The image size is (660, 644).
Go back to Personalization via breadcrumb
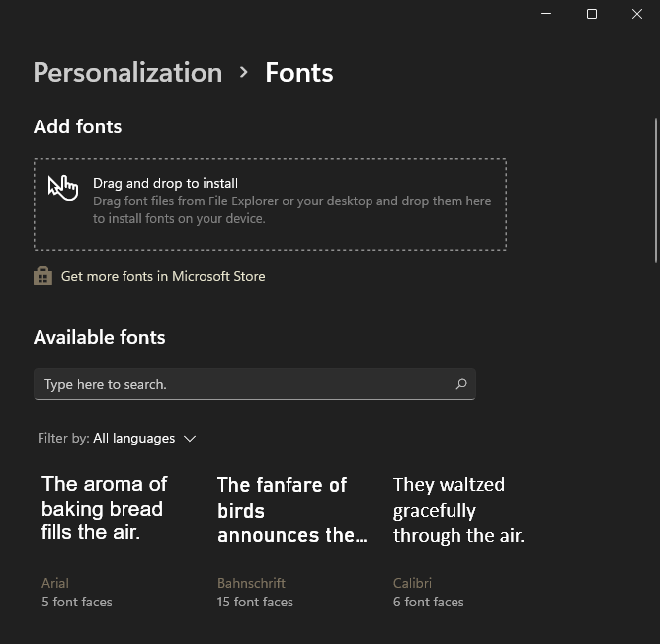pyautogui.click(x=127, y=72)
